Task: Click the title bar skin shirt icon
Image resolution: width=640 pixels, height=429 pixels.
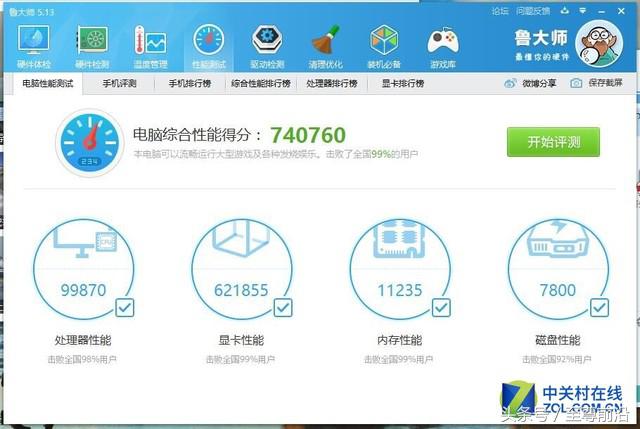Action: pos(564,11)
